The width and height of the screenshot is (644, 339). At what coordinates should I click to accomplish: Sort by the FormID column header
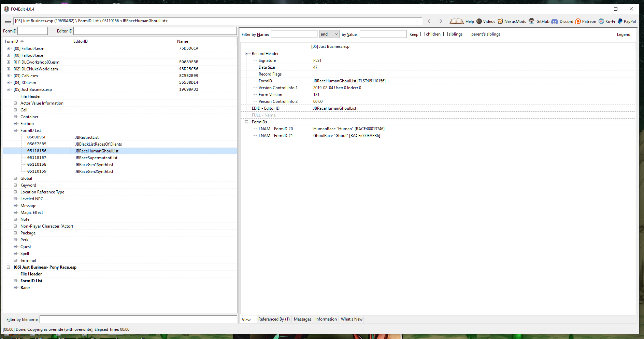pyautogui.click(x=37, y=41)
